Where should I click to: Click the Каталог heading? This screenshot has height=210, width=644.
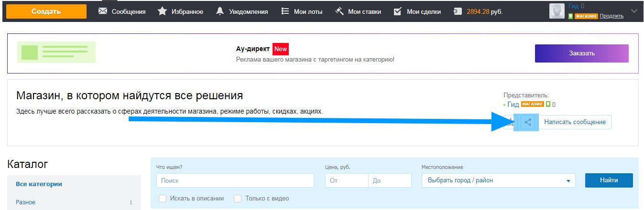[x=28, y=165]
